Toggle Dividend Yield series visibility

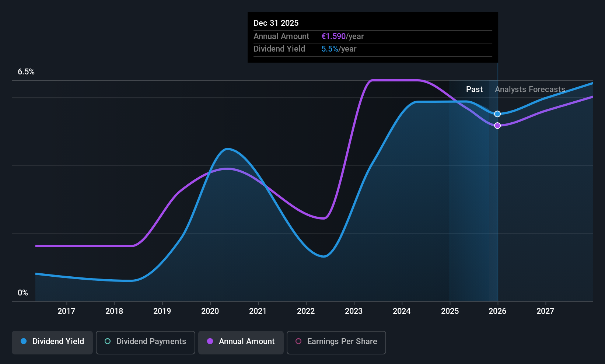click(x=52, y=342)
